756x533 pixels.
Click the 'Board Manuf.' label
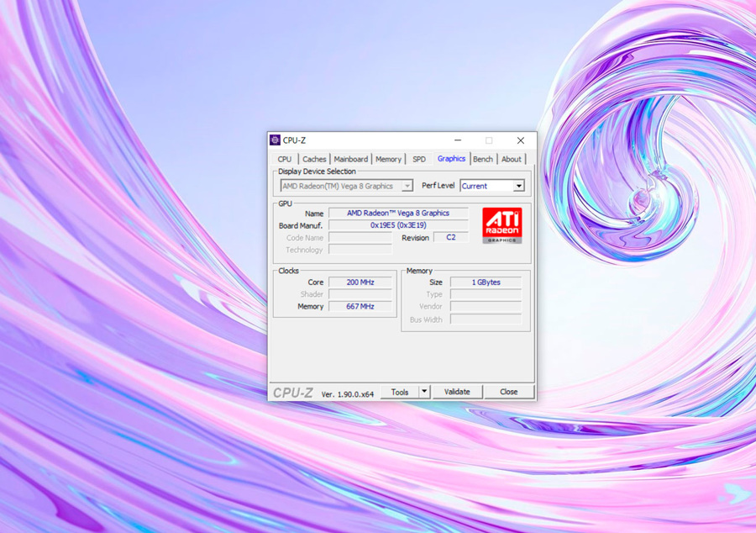301,226
